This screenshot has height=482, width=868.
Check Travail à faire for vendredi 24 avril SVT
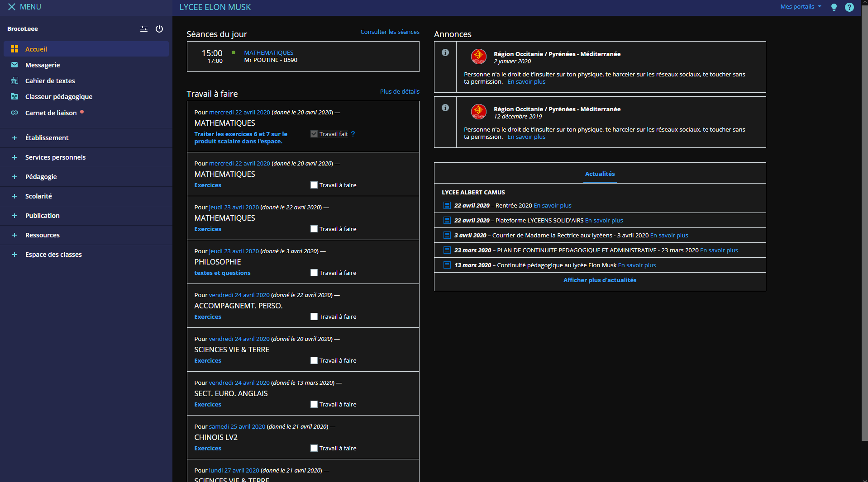coord(314,360)
